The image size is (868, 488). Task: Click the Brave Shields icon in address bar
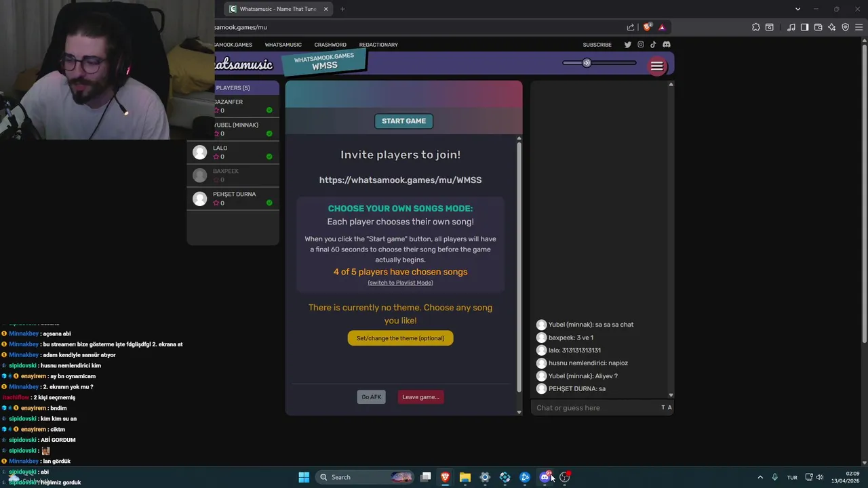point(647,27)
